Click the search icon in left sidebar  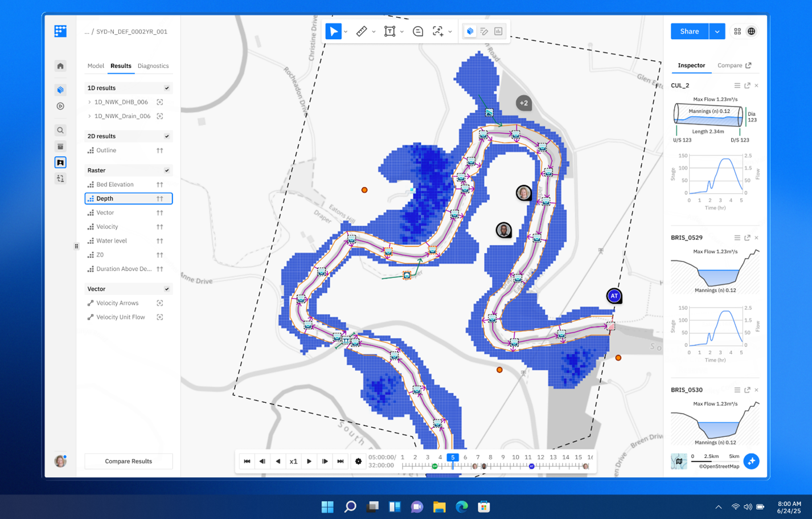coord(60,130)
